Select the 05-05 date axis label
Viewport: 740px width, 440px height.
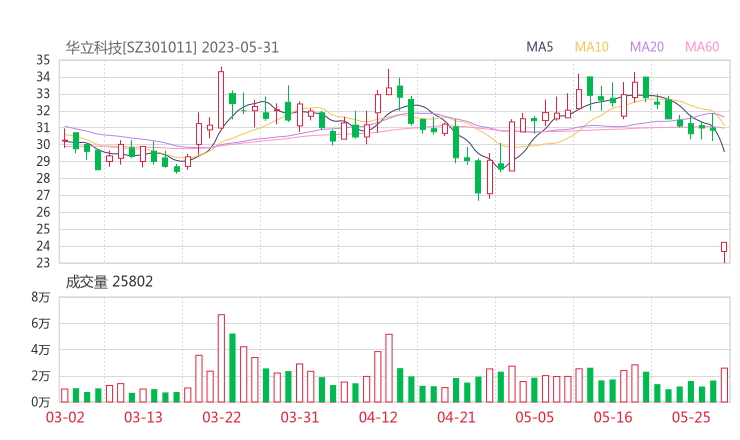(535, 417)
